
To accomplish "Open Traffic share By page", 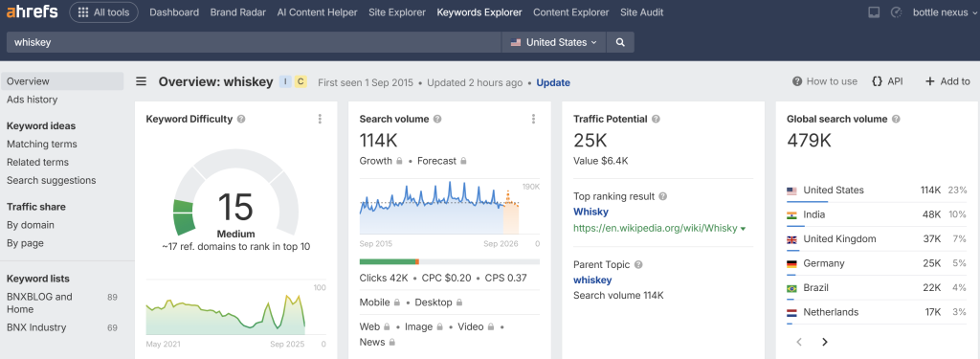I will pyautogui.click(x=25, y=242).
